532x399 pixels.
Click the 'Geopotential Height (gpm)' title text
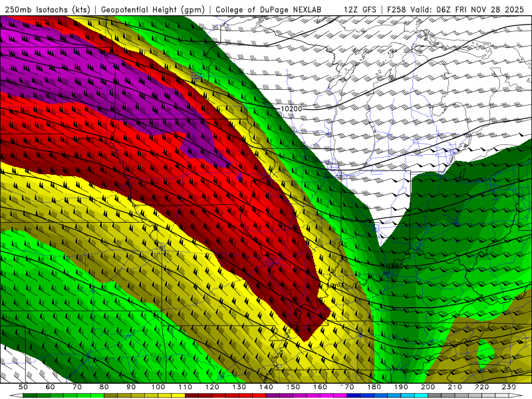coord(153,9)
